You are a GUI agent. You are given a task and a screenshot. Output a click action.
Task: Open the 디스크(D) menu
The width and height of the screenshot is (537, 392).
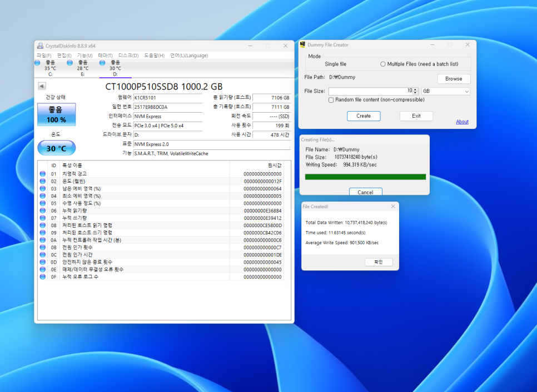[128, 56]
